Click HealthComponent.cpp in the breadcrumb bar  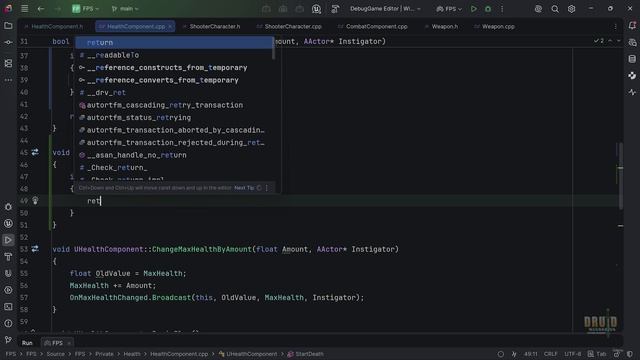click(179, 354)
